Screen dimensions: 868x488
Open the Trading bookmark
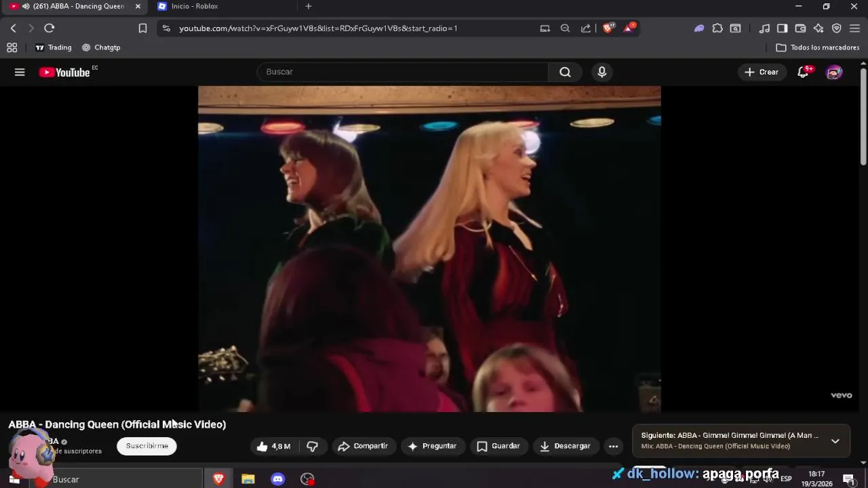54,47
